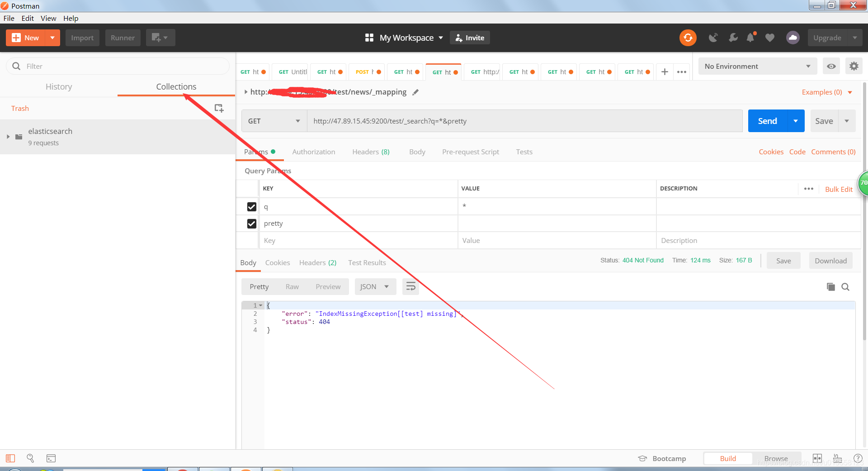Collapse line 1 in response body
The width and height of the screenshot is (868, 471).
tap(260, 305)
